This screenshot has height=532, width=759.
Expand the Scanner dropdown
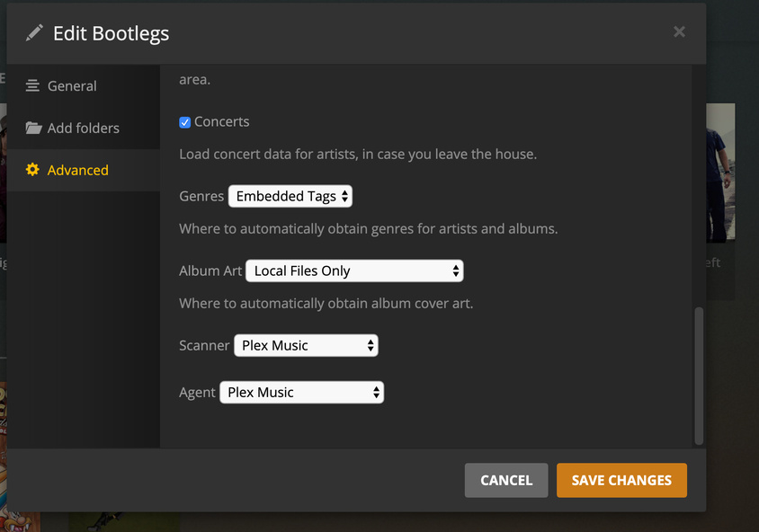(x=306, y=345)
